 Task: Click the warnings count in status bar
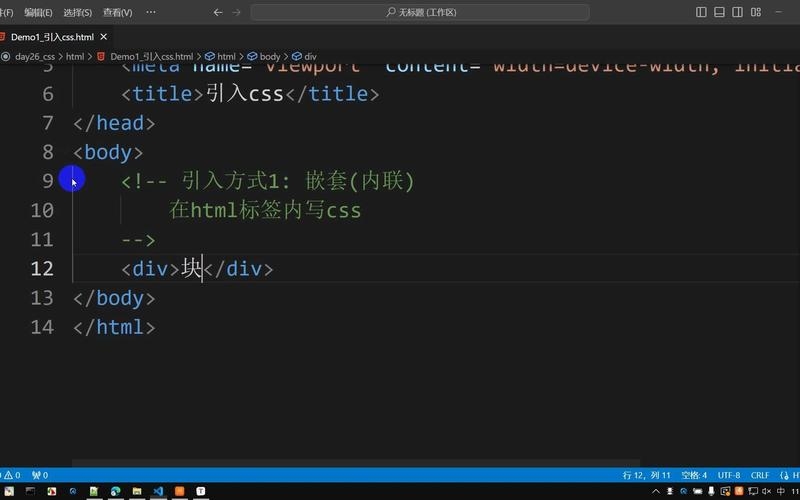[12, 476]
